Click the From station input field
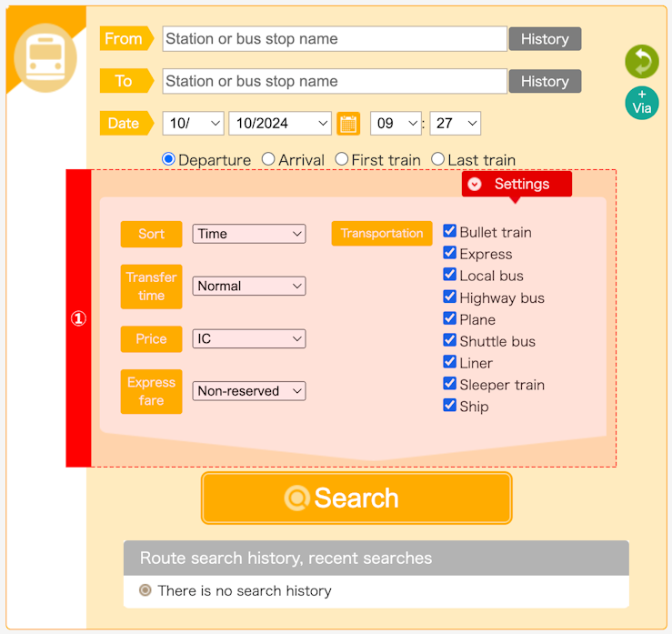Viewport: 672px width, 634px height. 335,39
